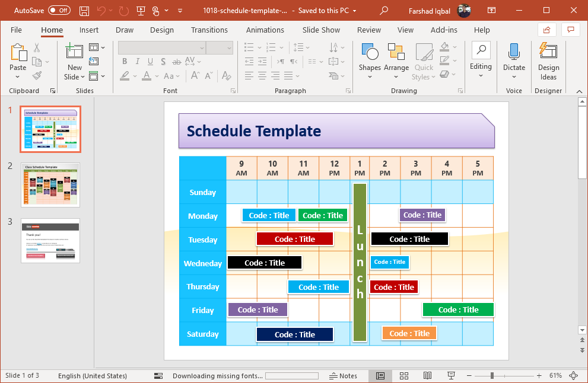588x383 pixels.
Task: Expand the Shapes gallery dropdown
Action: coord(370,77)
